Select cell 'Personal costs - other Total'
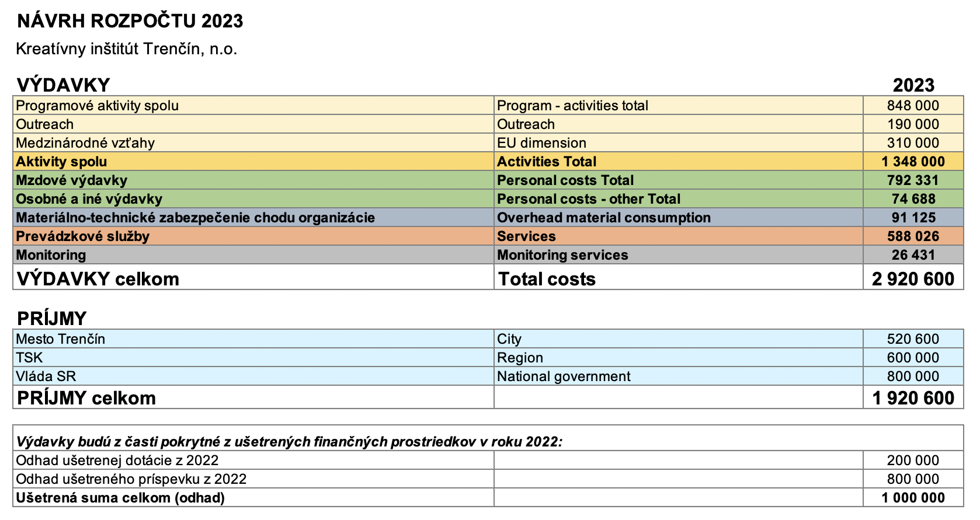 click(679, 199)
